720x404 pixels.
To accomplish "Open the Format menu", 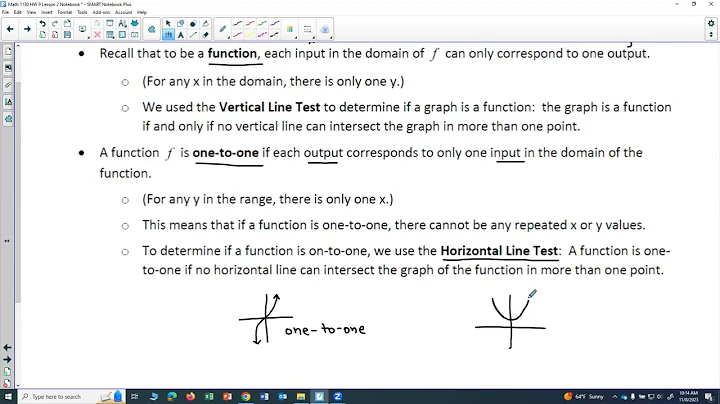I will 64,12.
